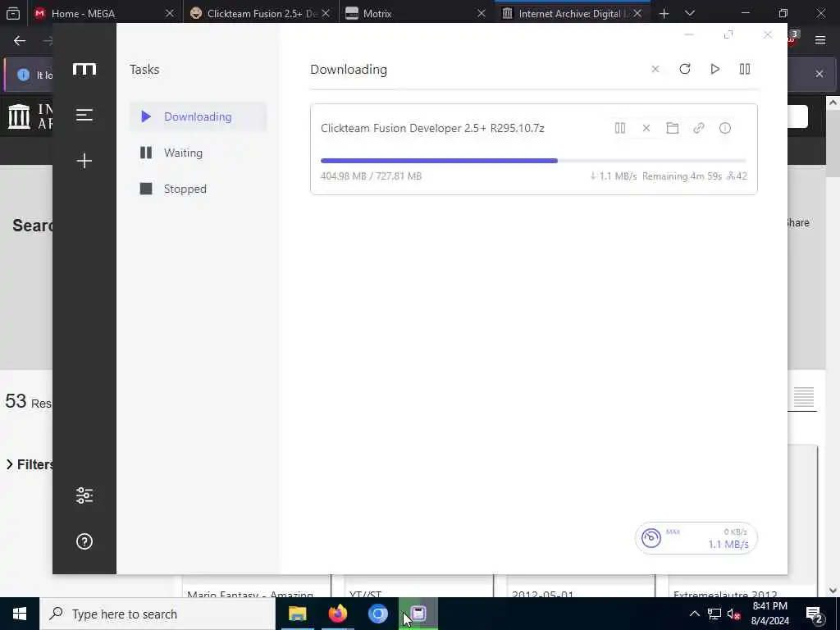
Task: Show Clickteam Fusion download in folder
Action: [x=673, y=128]
